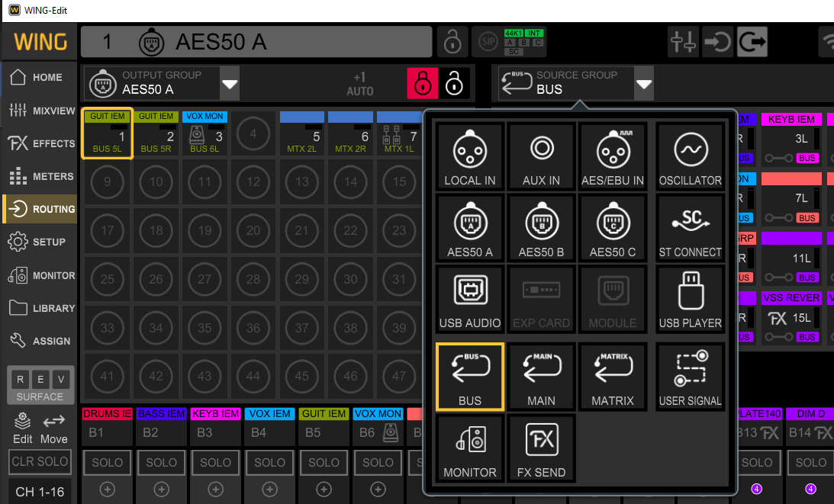Select AES/EBU IN source group
Viewport: 834px width, 504px height.
pos(613,156)
